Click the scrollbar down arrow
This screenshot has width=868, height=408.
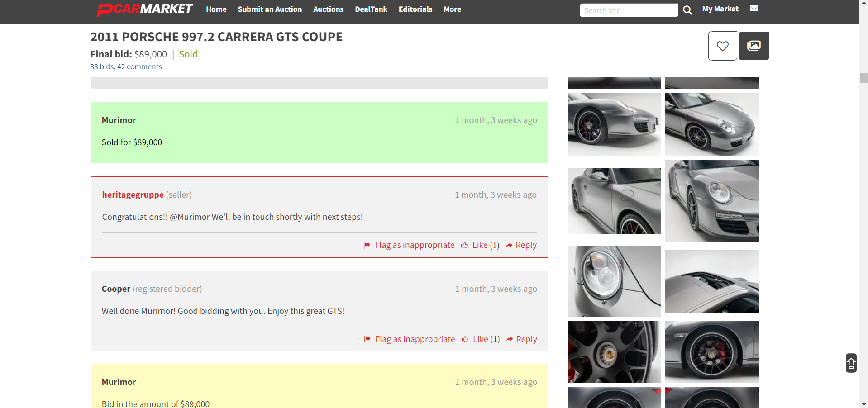coord(863,404)
